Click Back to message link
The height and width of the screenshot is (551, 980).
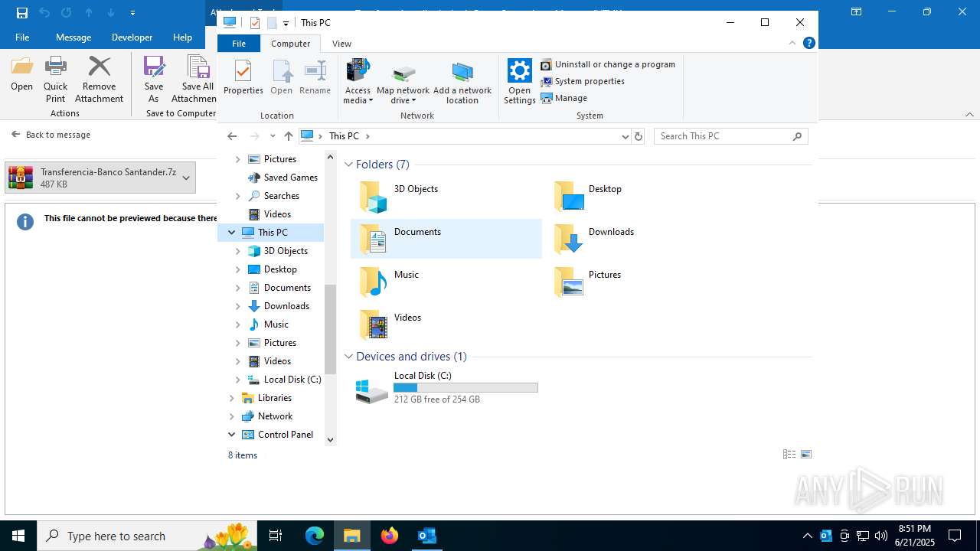pos(51,135)
